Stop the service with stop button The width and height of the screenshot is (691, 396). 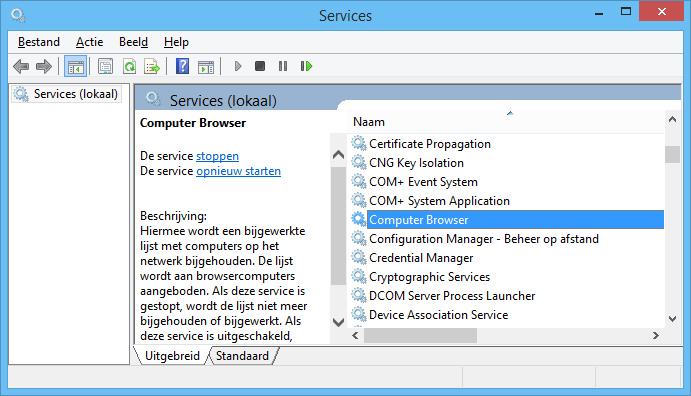(x=260, y=66)
